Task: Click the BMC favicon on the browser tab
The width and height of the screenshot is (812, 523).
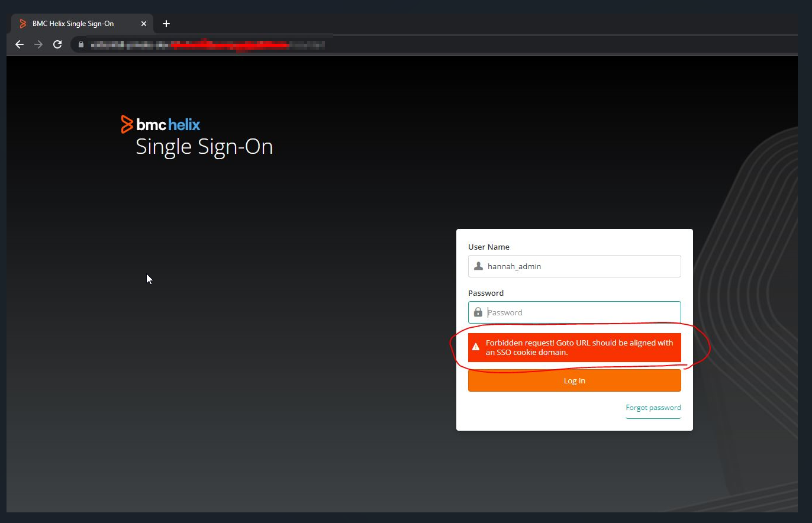Action: pyautogui.click(x=23, y=24)
